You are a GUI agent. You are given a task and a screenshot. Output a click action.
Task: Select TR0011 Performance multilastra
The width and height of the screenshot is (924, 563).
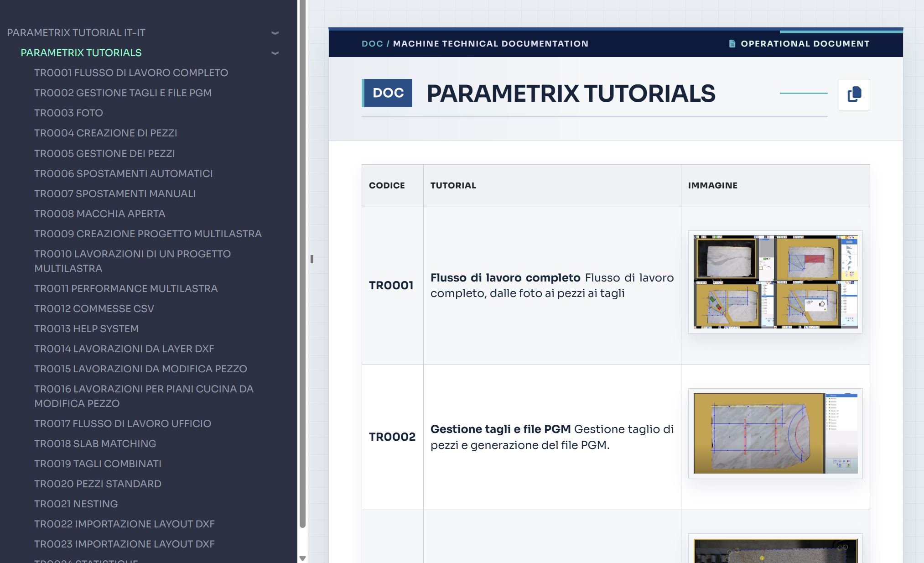coord(126,288)
